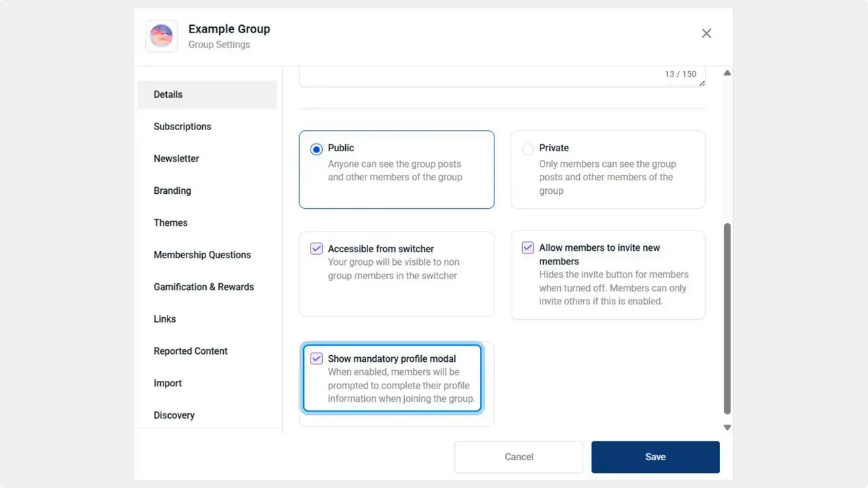The height and width of the screenshot is (488, 868).
Task: Save the group settings
Action: pyautogui.click(x=655, y=457)
